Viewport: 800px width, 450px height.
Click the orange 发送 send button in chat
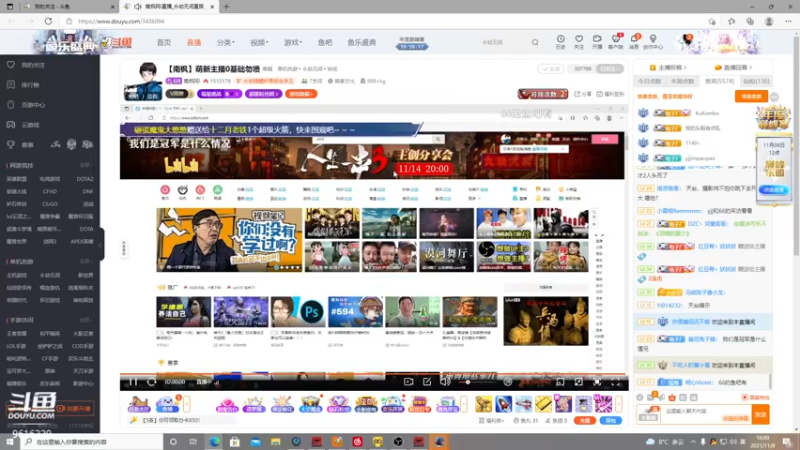(760, 414)
